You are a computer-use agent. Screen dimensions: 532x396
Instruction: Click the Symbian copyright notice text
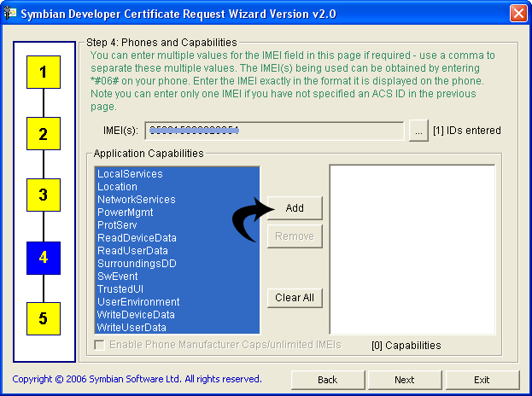pyautogui.click(x=137, y=379)
